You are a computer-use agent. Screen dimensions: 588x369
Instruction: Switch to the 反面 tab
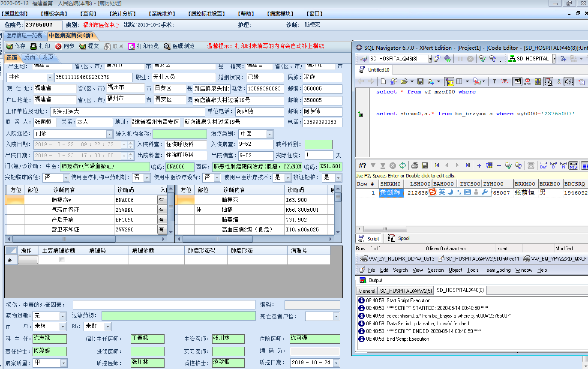[30, 57]
